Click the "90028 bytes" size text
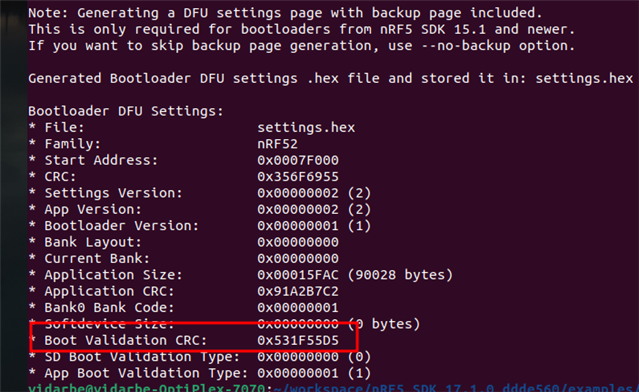639x392 pixels. (x=399, y=275)
